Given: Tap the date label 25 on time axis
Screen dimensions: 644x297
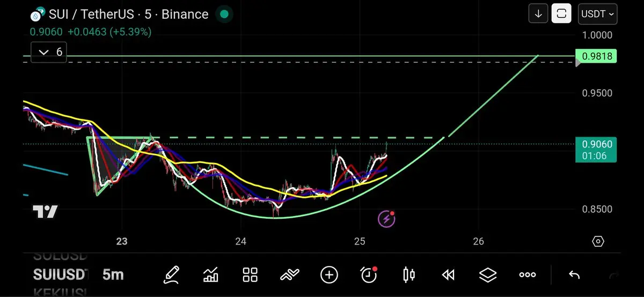Looking at the screenshot, I should tap(360, 241).
